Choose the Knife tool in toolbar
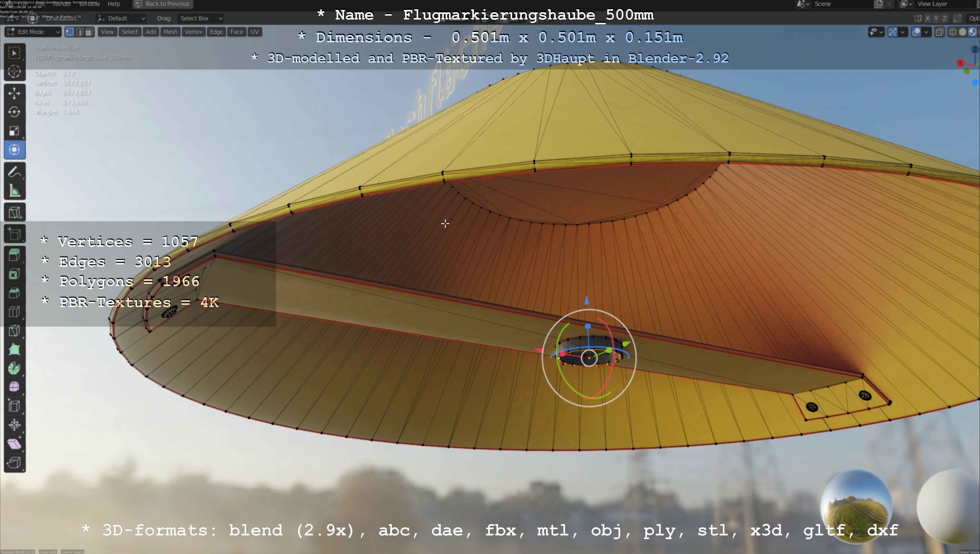This screenshot has width=980, height=554. (14, 331)
